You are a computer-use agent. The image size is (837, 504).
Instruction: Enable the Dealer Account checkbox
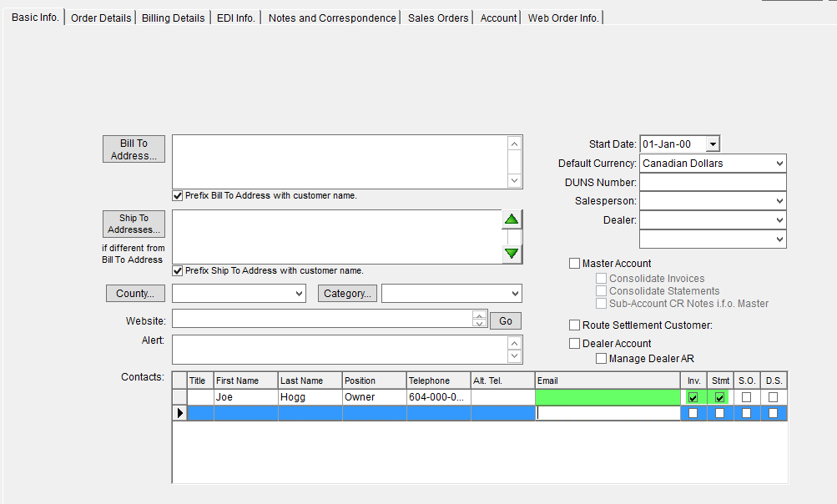coord(574,343)
